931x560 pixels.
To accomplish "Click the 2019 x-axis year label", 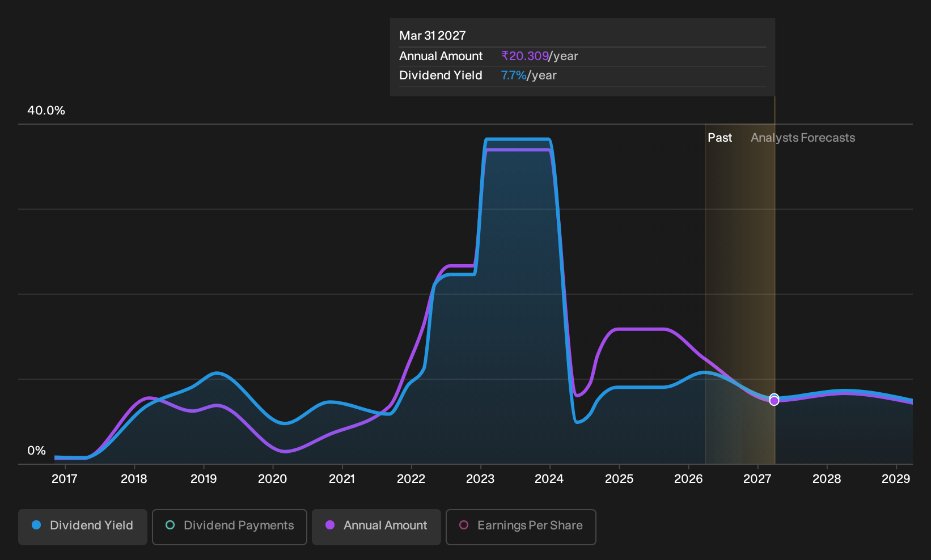I will point(204,479).
